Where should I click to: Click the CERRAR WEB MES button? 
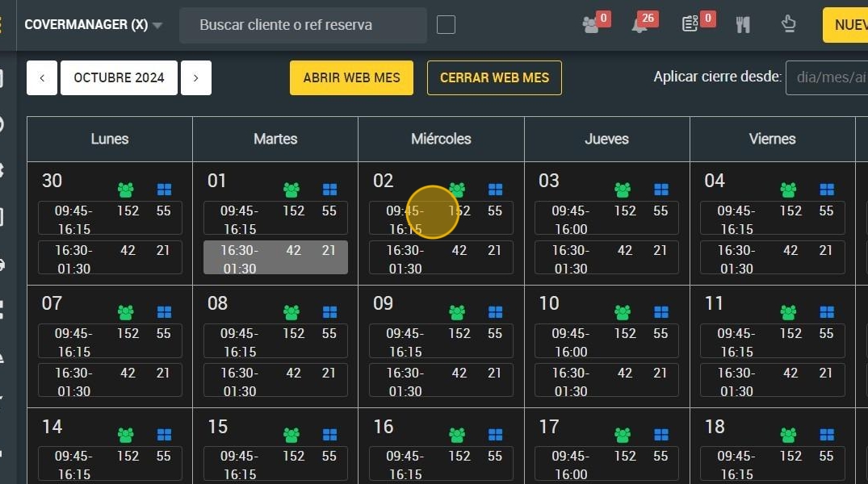494,78
